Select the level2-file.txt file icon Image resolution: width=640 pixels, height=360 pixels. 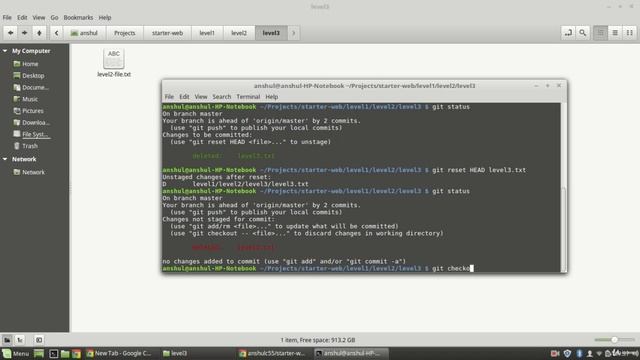(114, 59)
